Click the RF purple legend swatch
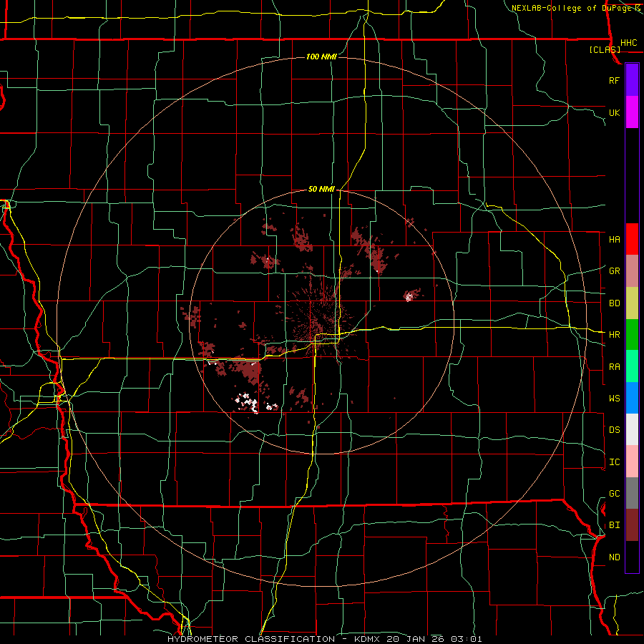The width and height of the screenshot is (644, 644). point(632,80)
